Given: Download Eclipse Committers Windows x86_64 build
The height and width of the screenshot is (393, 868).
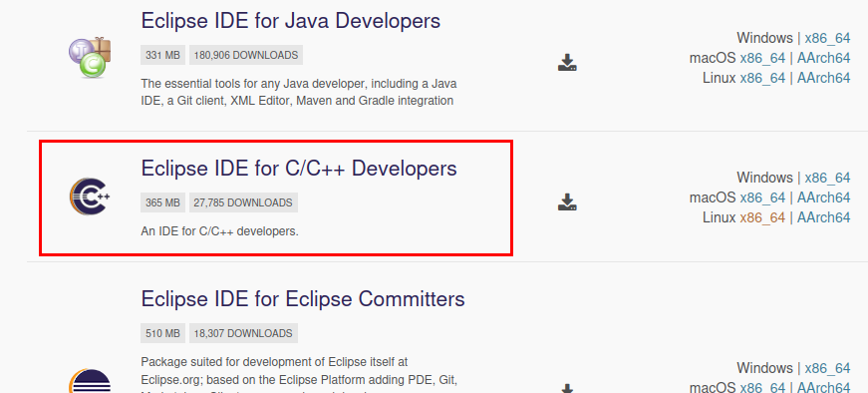Looking at the screenshot, I should tap(827, 369).
